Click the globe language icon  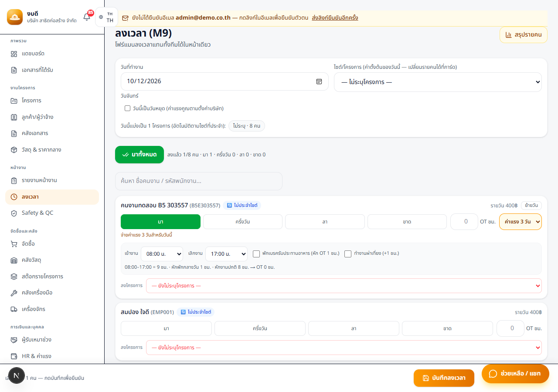click(101, 17)
